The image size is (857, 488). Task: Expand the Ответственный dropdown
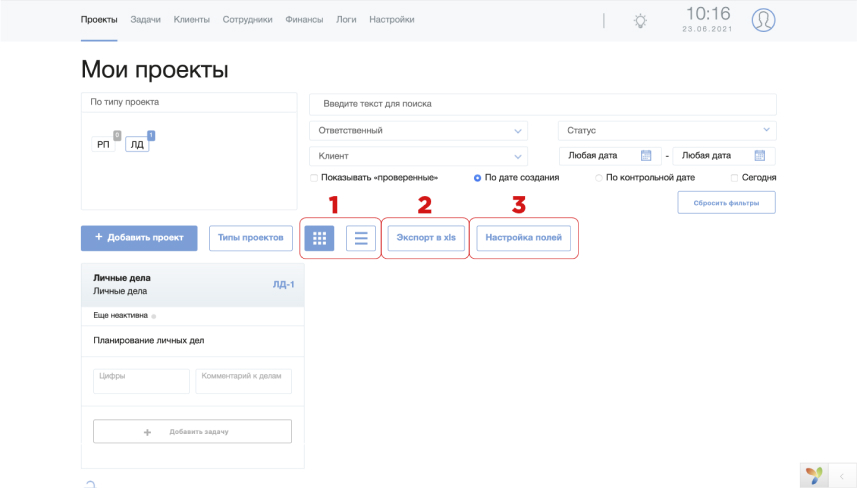click(x=419, y=131)
